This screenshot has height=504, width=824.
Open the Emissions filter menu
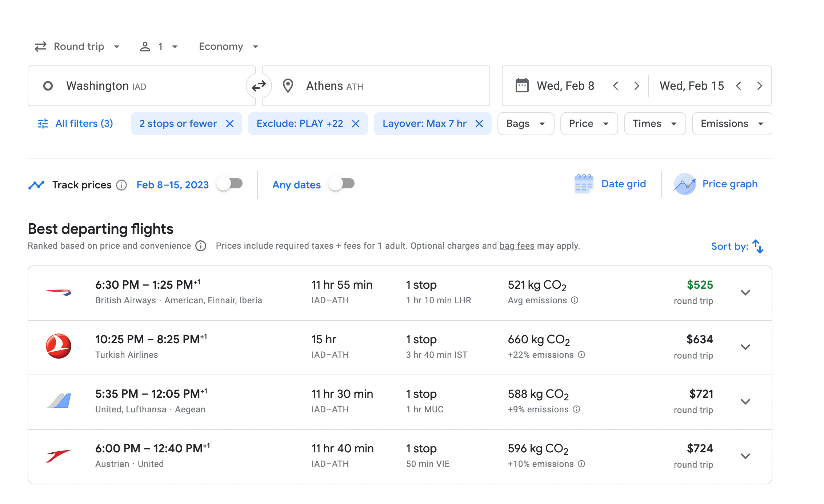[x=732, y=124]
